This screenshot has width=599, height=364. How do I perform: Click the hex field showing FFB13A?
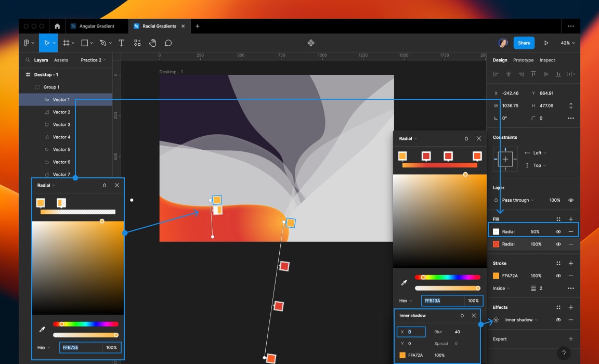tap(443, 301)
